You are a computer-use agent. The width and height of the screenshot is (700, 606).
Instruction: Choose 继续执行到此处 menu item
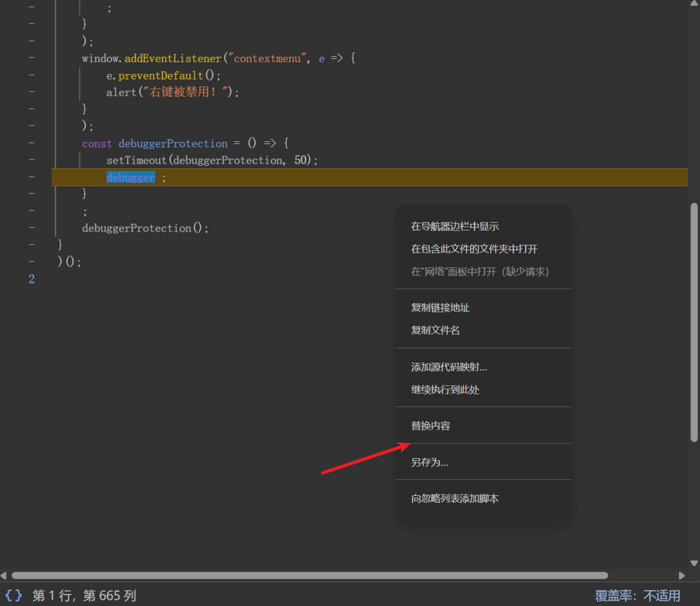coord(444,390)
